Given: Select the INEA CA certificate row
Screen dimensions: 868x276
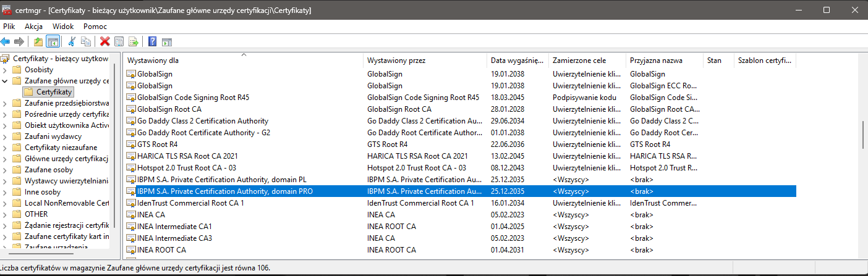Looking at the screenshot, I should 460,214.
